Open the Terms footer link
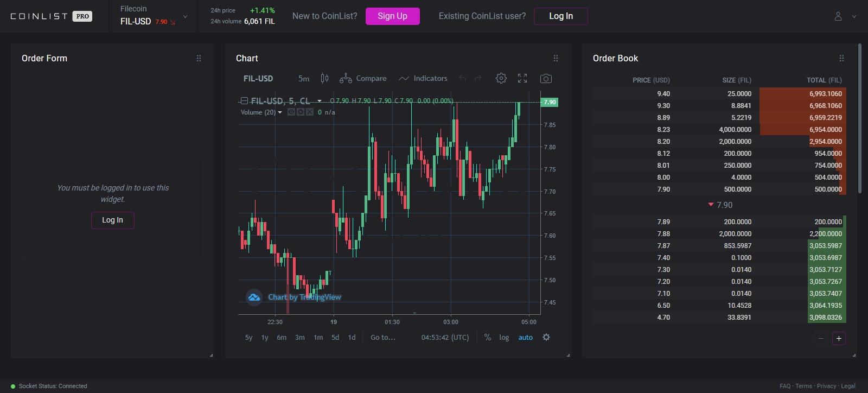Screen dimensions: 868x393 point(803,386)
